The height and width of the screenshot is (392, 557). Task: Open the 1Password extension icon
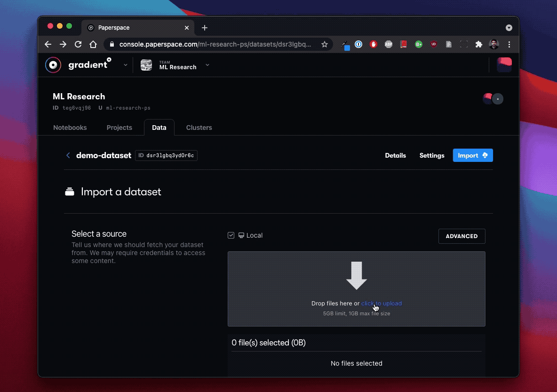[x=358, y=44]
